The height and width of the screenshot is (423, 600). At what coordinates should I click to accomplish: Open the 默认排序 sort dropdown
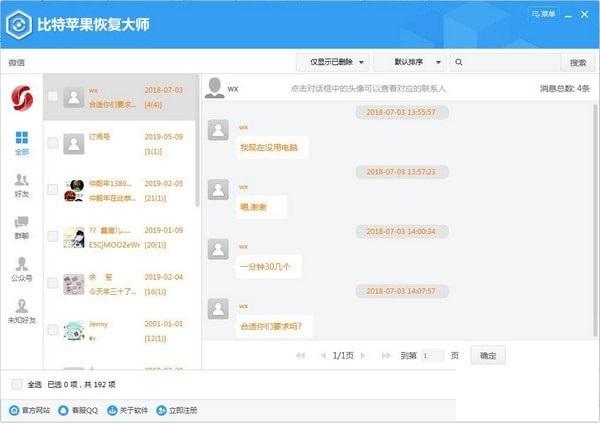pos(410,62)
